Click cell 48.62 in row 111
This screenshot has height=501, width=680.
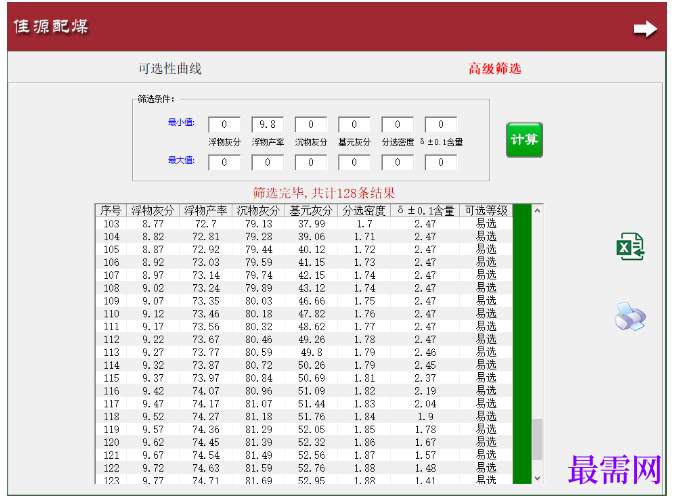(311, 327)
